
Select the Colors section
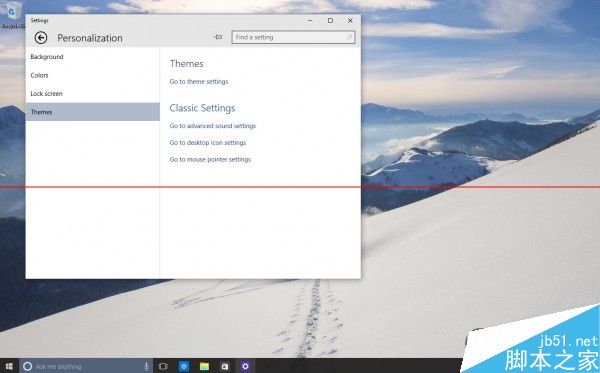(93, 75)
